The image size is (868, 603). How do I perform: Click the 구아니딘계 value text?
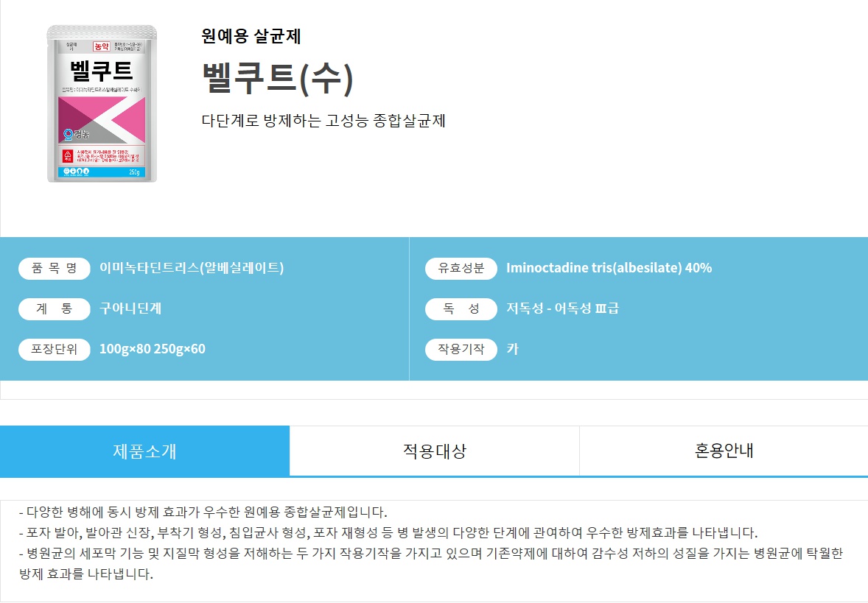coord(130,308)
